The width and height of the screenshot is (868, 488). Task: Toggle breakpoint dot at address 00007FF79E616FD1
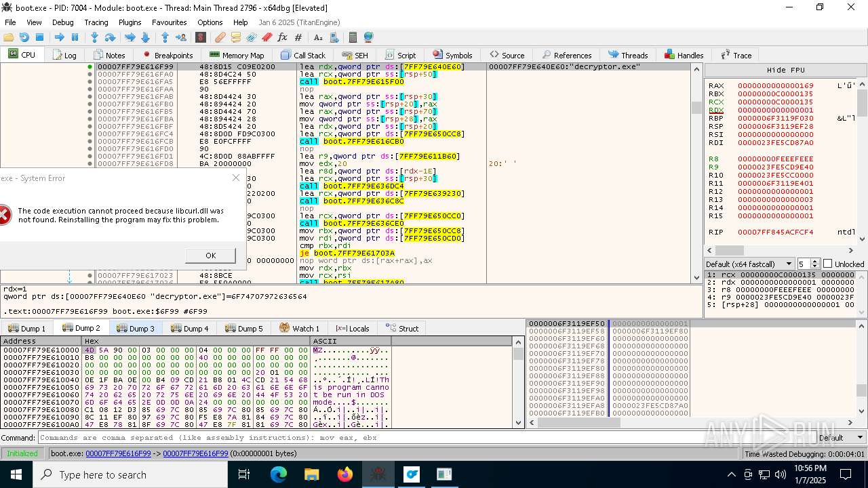pos(90,156)
